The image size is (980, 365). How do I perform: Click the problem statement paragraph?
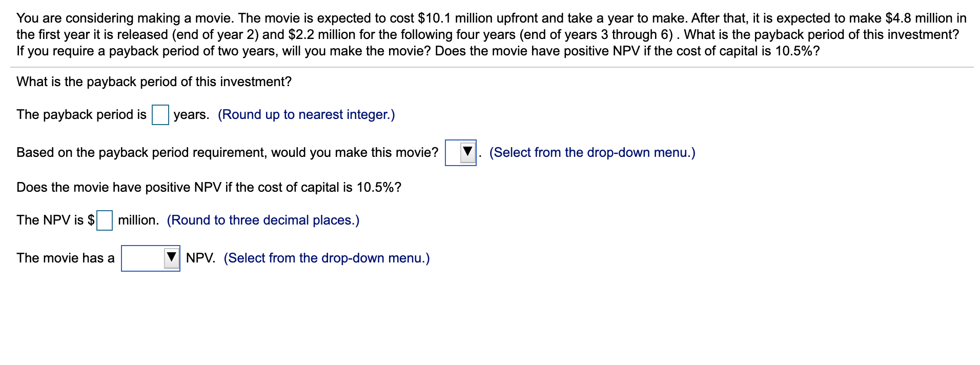pyautogui.click(x=487, y=33)
